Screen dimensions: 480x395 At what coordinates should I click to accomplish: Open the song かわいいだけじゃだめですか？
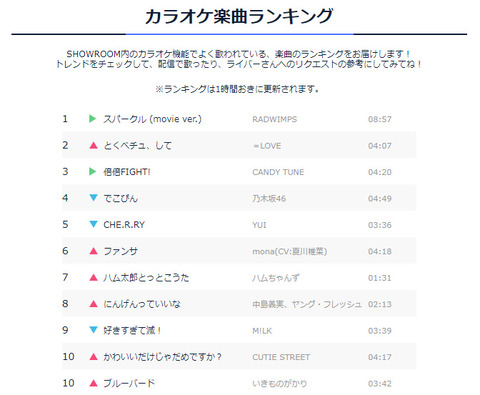click(x=162, y=357)
